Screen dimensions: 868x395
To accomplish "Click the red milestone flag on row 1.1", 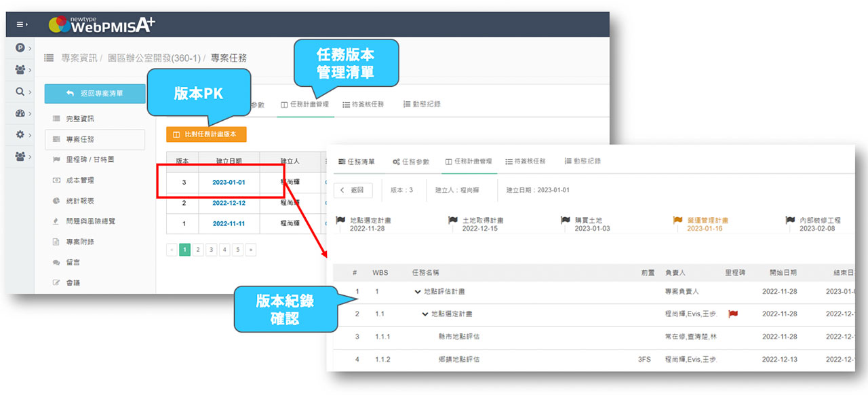I will click(x=732, y=314).
